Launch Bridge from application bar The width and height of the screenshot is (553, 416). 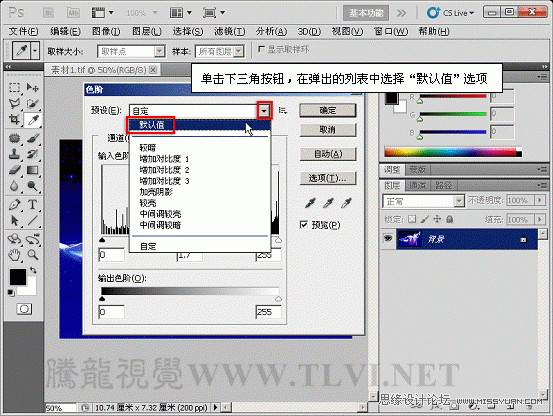point(48,13)
